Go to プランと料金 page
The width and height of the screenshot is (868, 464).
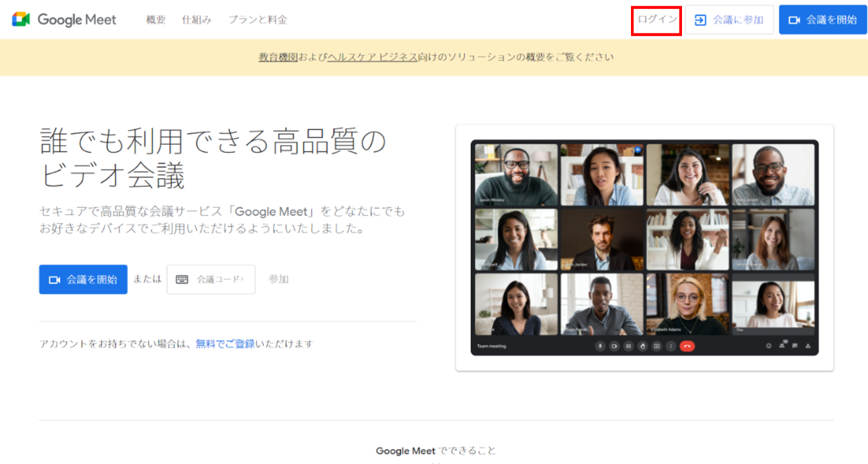coord(258,20)
